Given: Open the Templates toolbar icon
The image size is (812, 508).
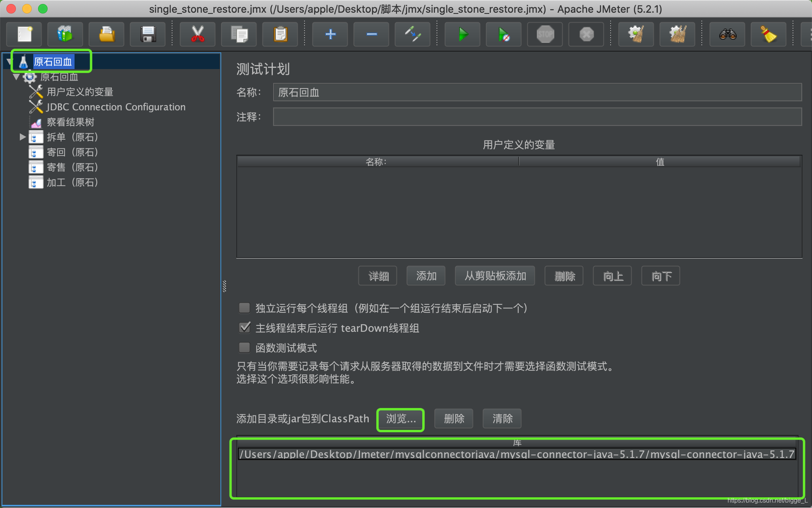Looking at the screenshot, I should (65, 34).
